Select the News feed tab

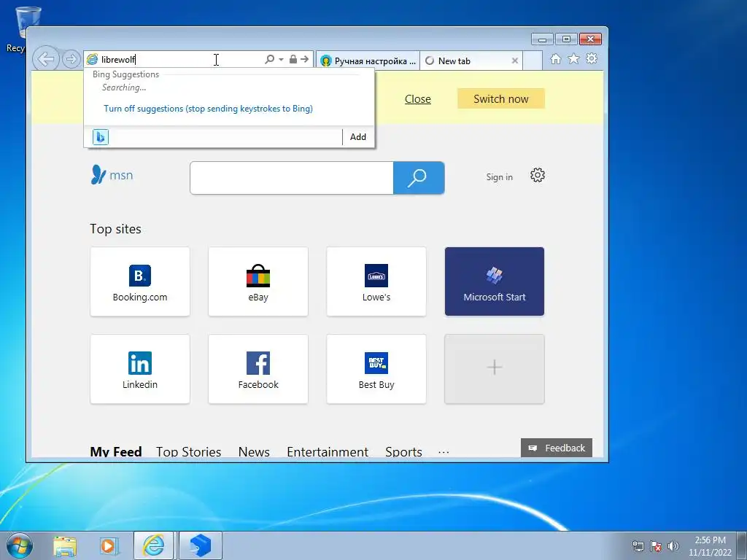254,451
